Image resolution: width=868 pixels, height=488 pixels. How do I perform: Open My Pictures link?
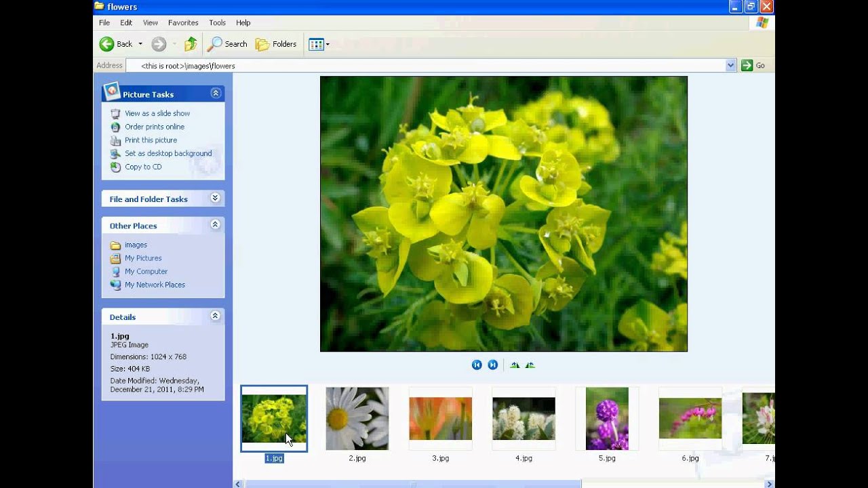click(143, 258)
